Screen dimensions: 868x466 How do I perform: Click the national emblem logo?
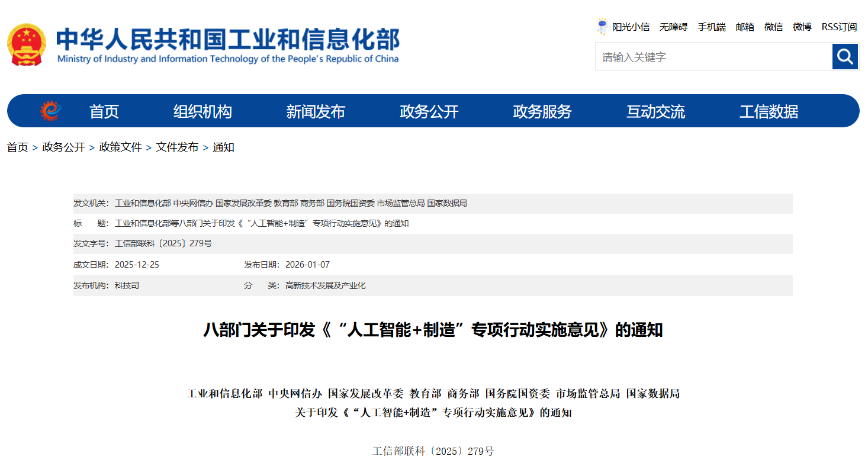(26, 45)
